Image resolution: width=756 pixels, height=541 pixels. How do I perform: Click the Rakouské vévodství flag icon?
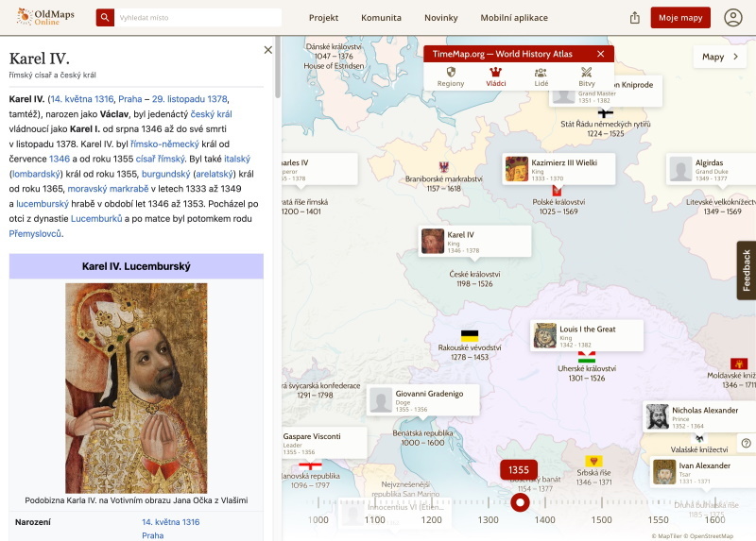coord(469,335)
